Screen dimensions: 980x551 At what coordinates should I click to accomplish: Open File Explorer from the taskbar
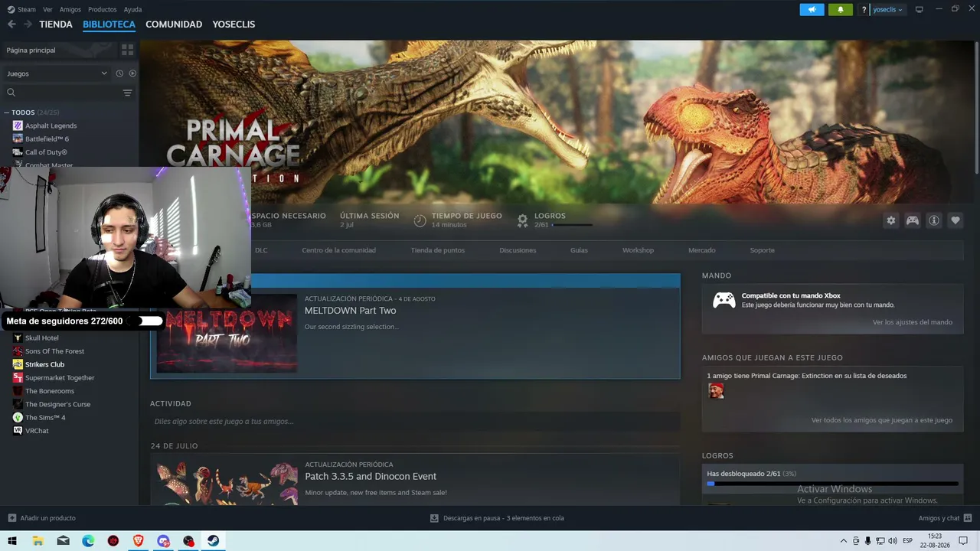[x=38, y=541]
